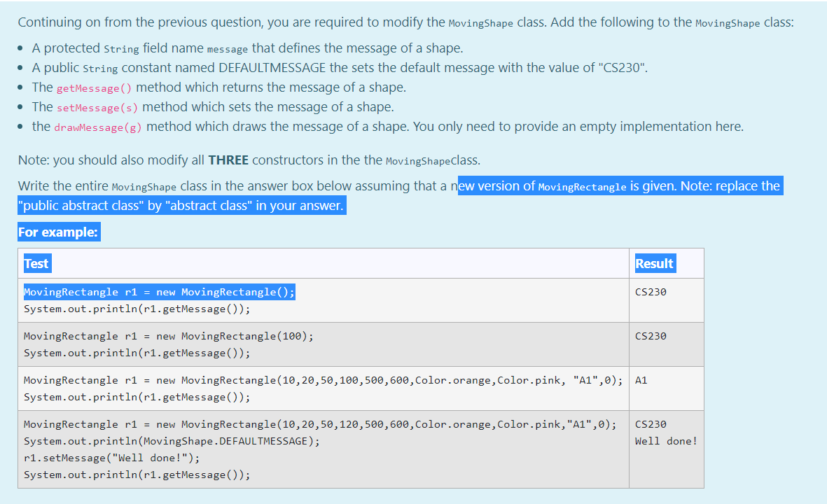
Task: Click the highlighted 'For example:' heading
Action: (x=59, y=232)
